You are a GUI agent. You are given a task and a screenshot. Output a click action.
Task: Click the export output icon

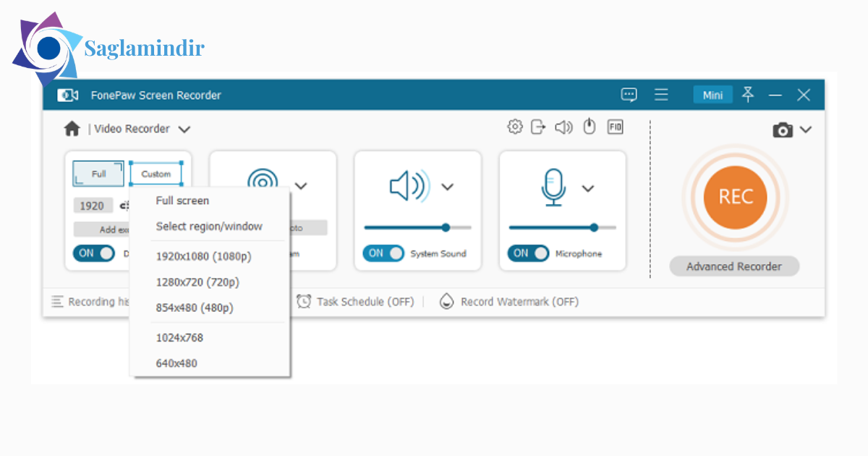[x=538, y=127]
